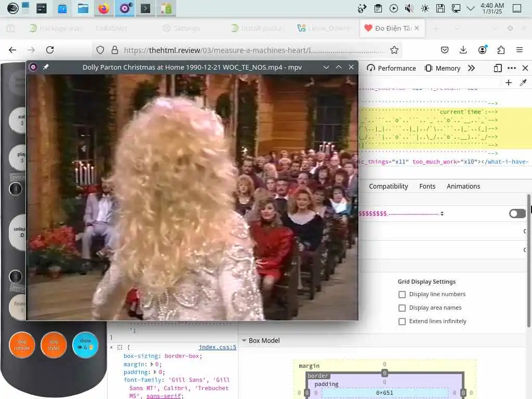Open Firefox account menu
532x399 pixels.
click(x=482, y=50)
